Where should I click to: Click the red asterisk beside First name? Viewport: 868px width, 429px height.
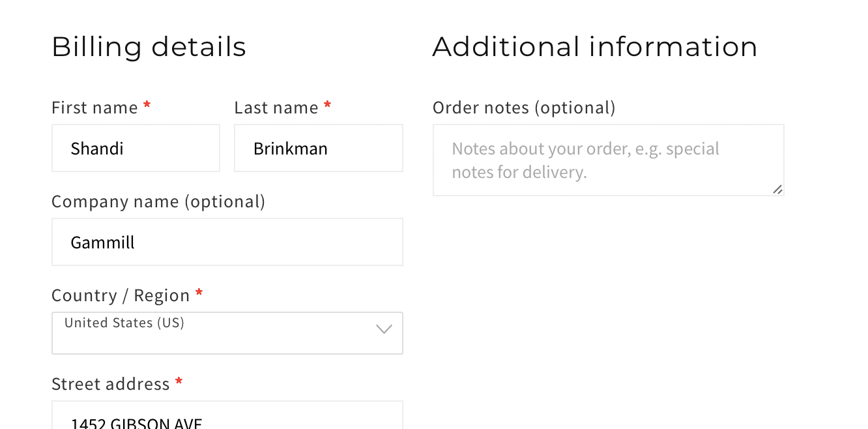point(147,106)
